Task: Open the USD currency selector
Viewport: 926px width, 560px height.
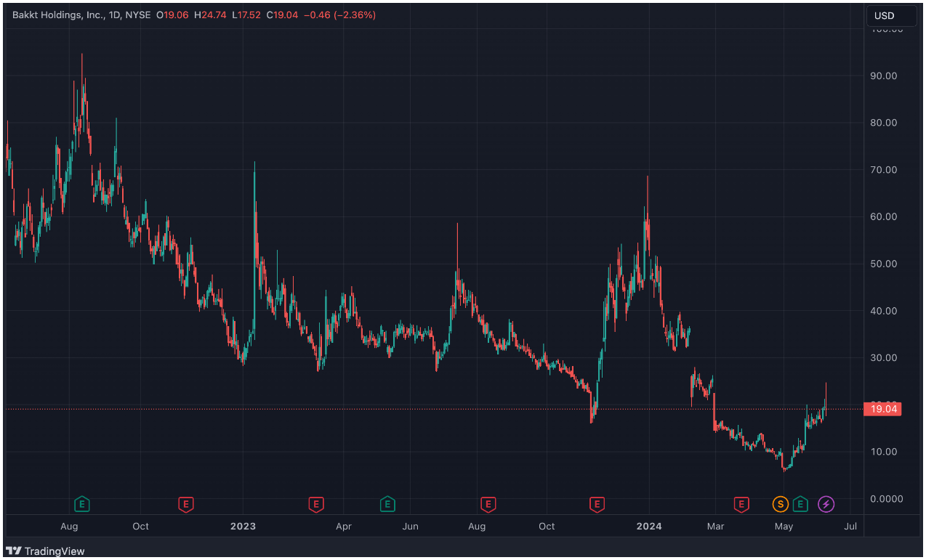Action: coord(891,16)
